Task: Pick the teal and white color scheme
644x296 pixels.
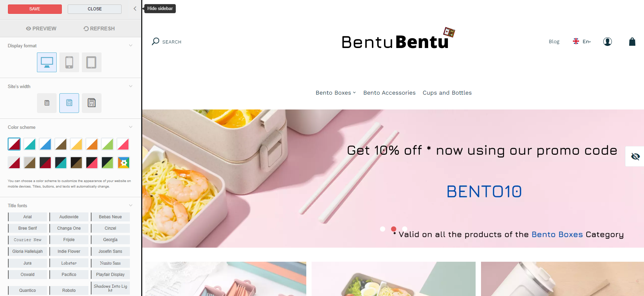Action: [30, 144]
